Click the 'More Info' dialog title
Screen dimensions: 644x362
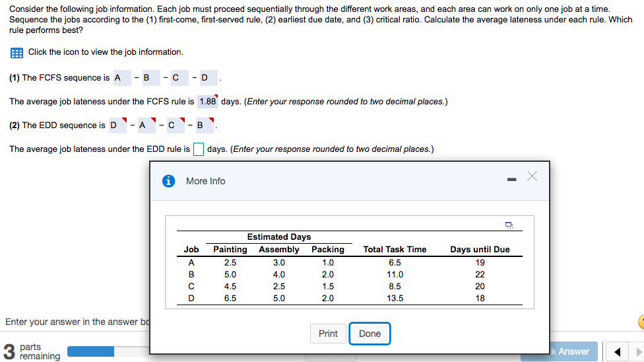pos(205,181)
